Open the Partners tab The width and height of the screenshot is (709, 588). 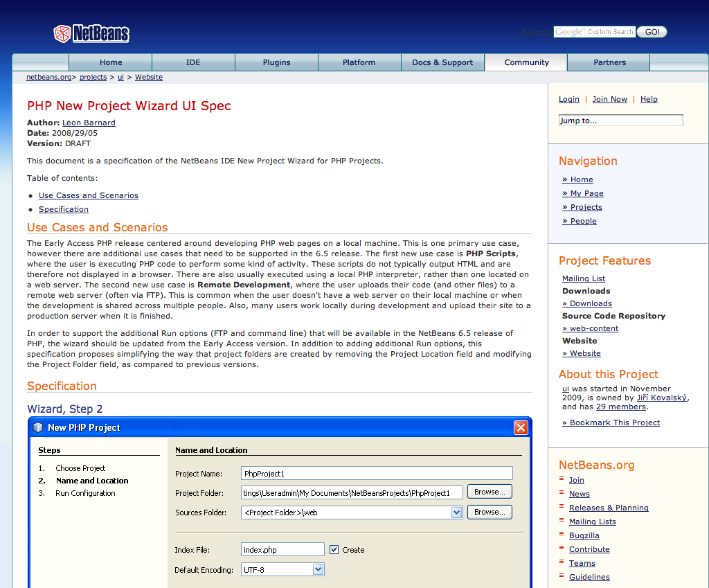[x=609, y=62]
